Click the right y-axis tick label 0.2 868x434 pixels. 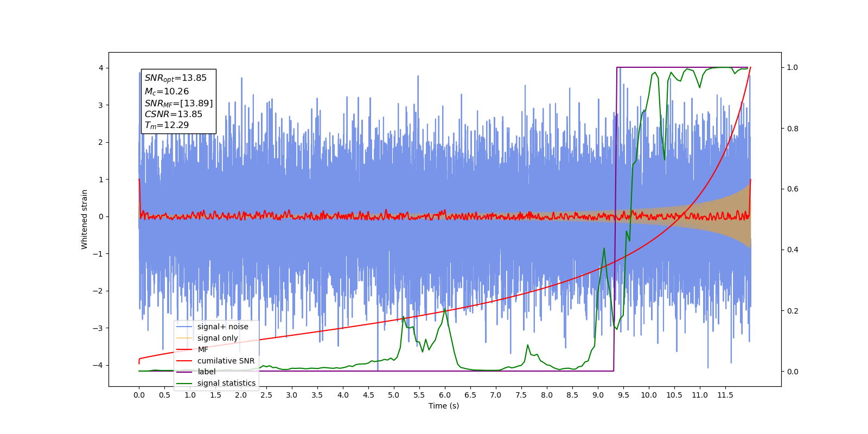tap(793, 311)
